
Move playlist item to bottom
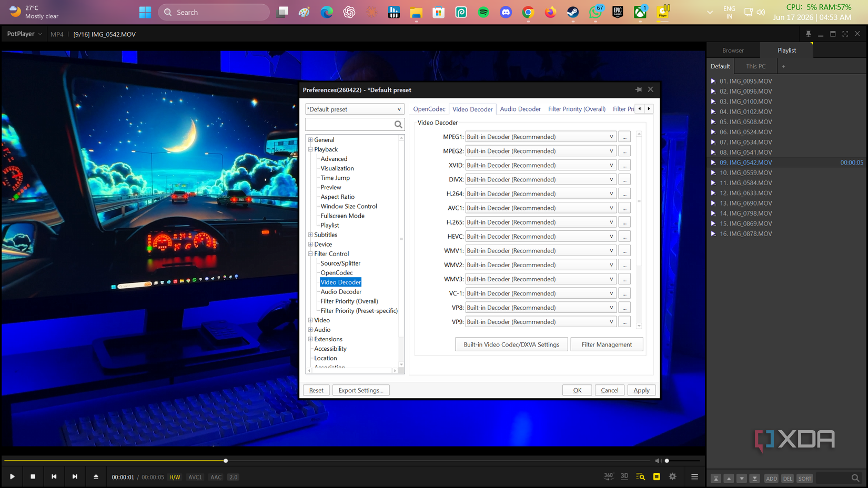[x=754, y=479]
